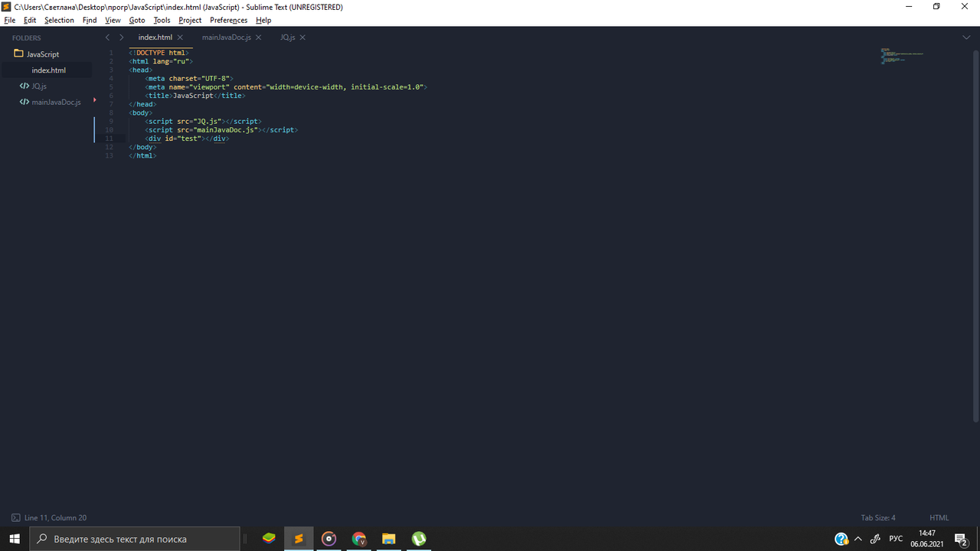
Task: Switch the РУС input language
Action: tap(896, 539)
